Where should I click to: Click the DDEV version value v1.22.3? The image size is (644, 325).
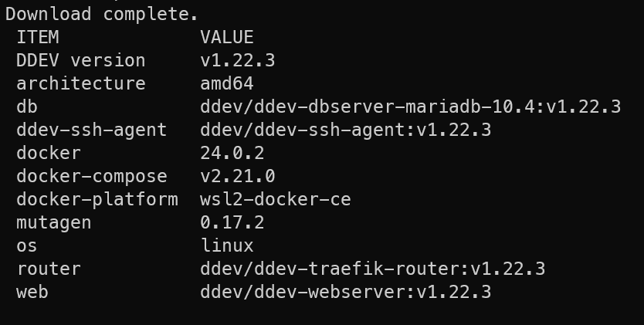237,60
